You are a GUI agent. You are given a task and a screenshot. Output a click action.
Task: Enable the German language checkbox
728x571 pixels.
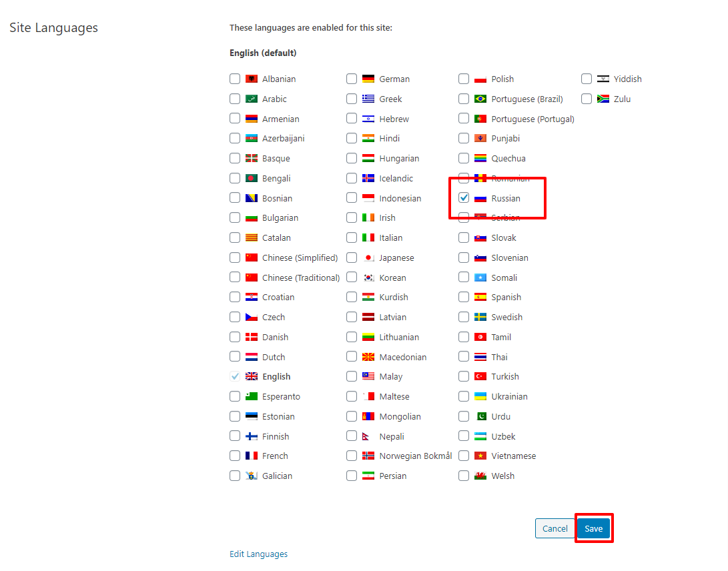coord(352,79)
